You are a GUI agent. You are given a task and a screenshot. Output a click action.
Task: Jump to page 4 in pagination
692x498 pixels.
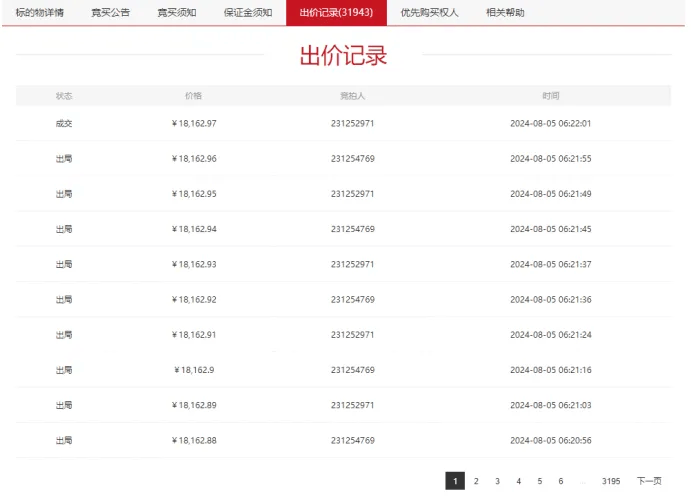tap(518, 481)
